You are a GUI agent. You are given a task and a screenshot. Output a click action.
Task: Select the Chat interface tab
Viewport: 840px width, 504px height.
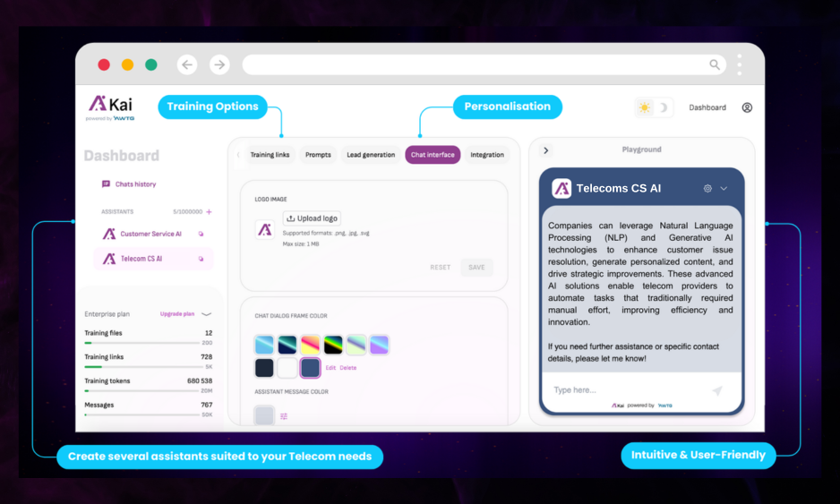click(433, 155)
